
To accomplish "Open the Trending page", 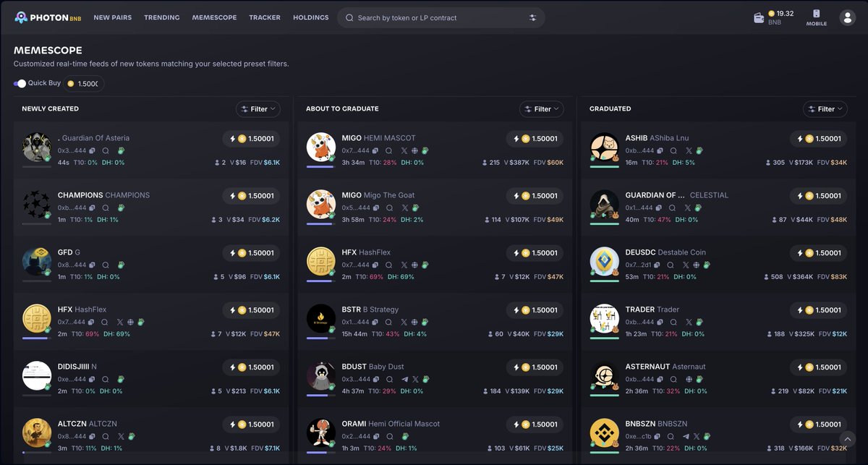I will 162,17.
